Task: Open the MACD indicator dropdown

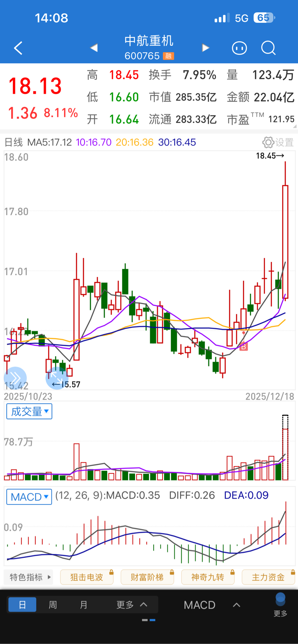Action: [x=29, y=497]
